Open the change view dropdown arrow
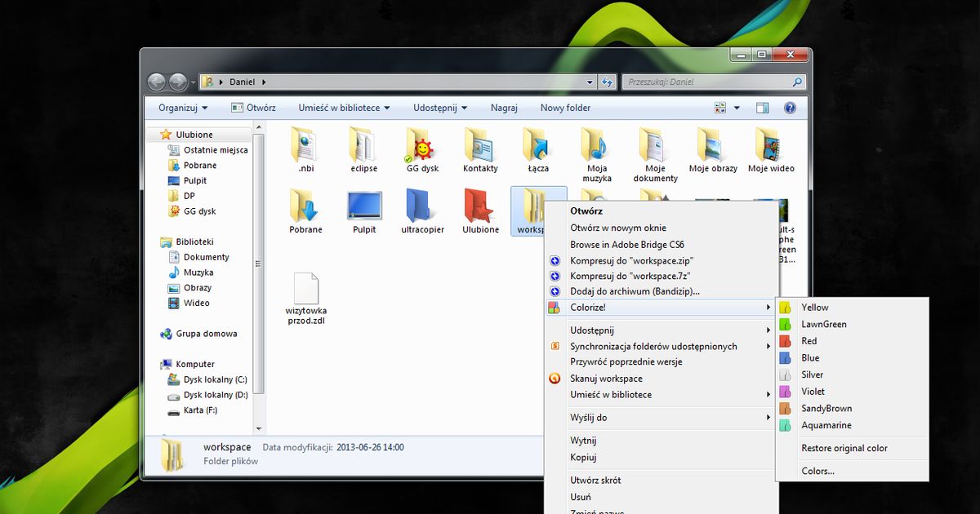Viewport: 980px width, 514px height. pos(734,107)
